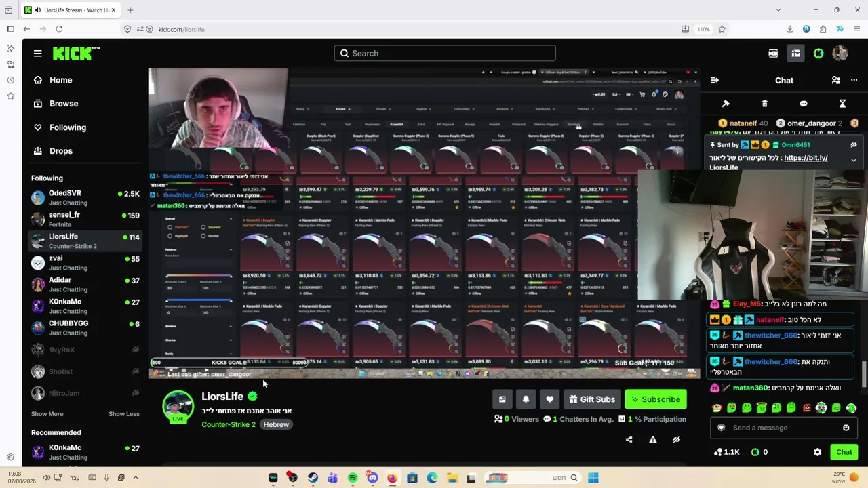Open zvai's channel in the sidebar
This screenshot has height=488, width=868.
coord(85,262)
